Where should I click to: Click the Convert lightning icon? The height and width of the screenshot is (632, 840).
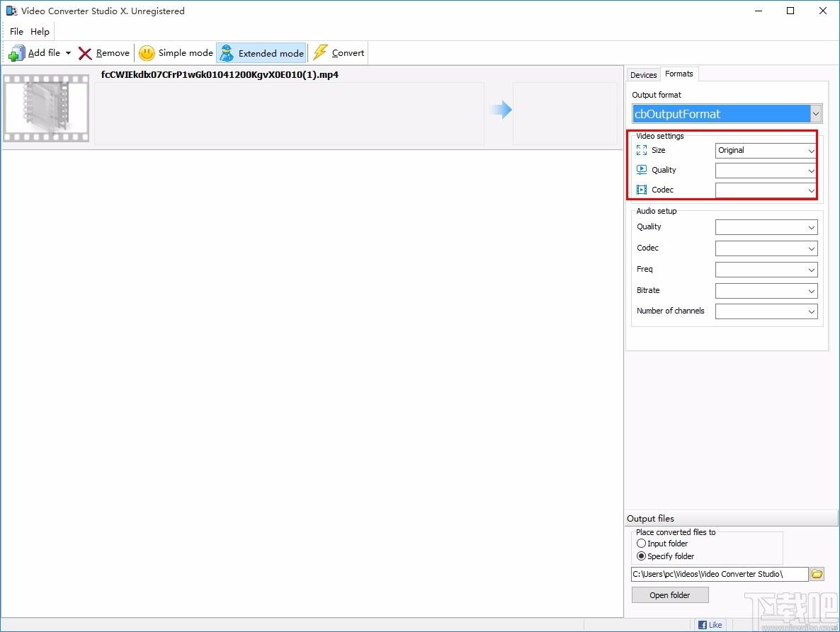pyautogui.click(x=320, y=52)
